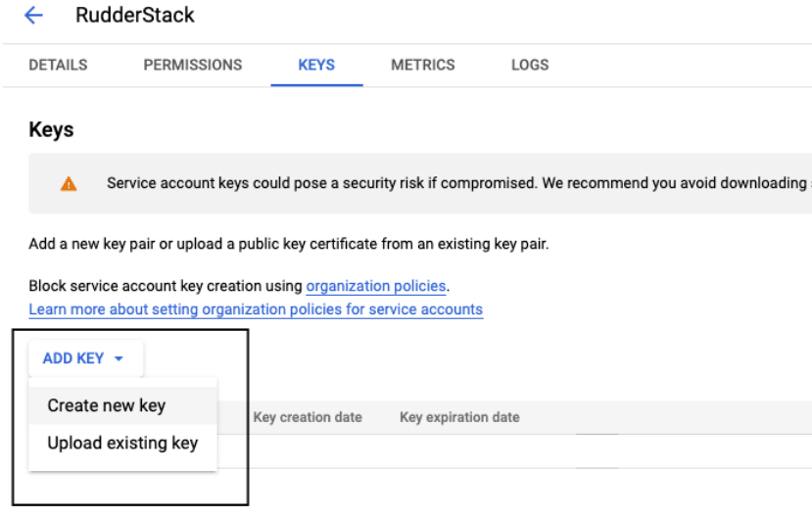Choose Create new key from menu
The image size is (812, 518).
(x=122, y=405)
